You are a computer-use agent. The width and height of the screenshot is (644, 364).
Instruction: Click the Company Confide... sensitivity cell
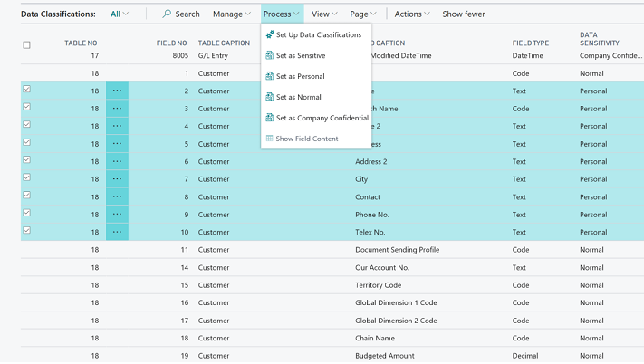pyautogui.click(x=610, y=55)
